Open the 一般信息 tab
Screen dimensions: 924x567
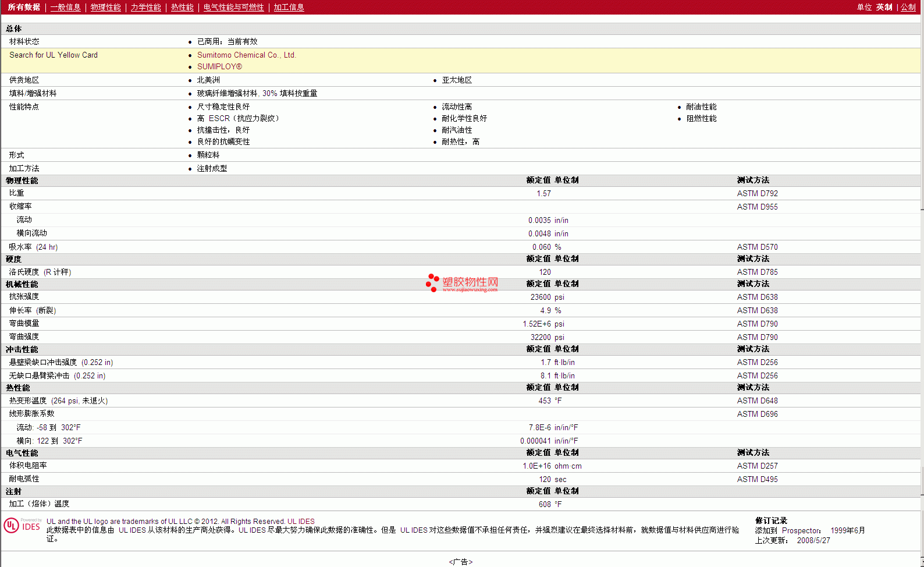click(x=66, y=7)
